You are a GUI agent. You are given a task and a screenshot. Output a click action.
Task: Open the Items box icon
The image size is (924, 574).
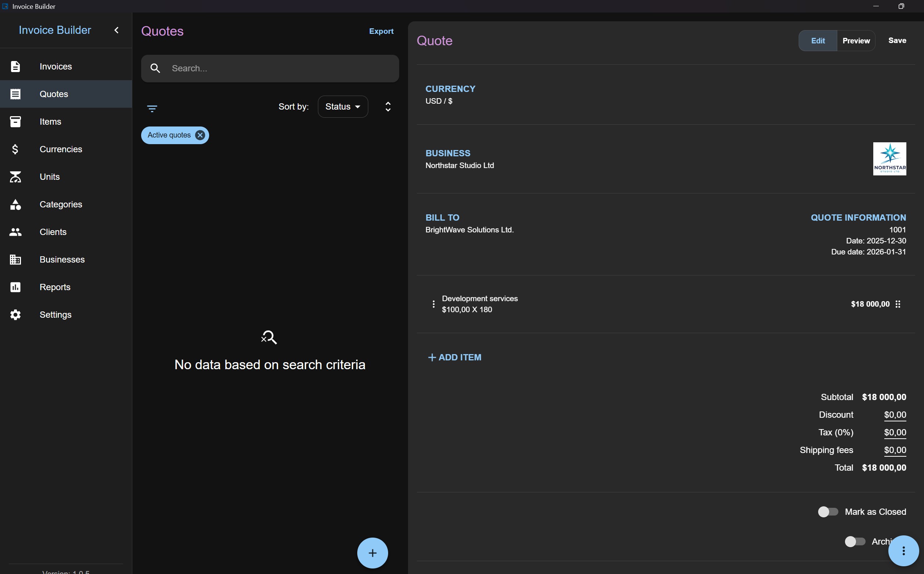15,121
